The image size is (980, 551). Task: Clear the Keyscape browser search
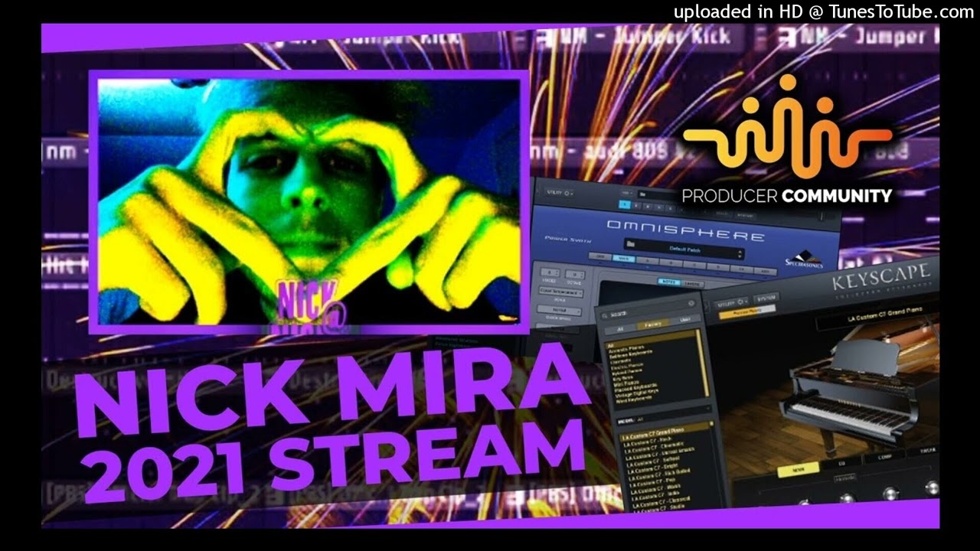(x=691, y=304)
